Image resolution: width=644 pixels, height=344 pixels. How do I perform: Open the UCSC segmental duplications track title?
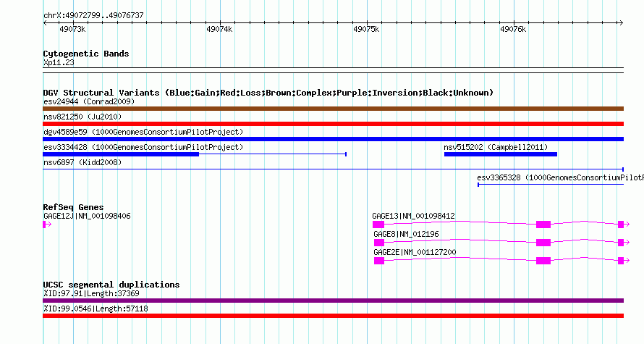click(x=111, y=285)
